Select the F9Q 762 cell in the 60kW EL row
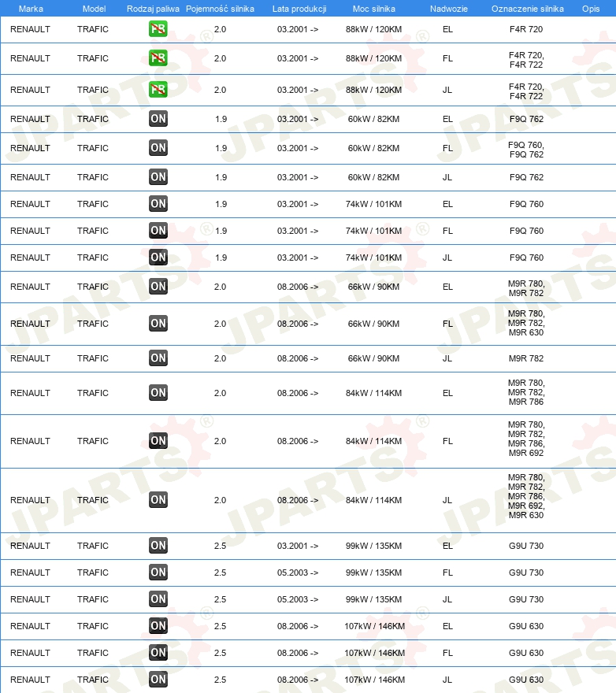 click(x=526, y=119)
